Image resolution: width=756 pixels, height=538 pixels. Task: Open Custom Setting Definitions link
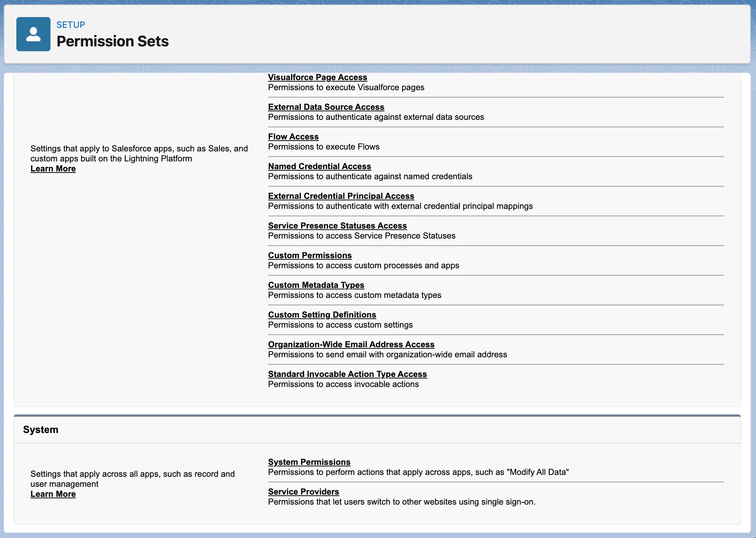(322, 315)
